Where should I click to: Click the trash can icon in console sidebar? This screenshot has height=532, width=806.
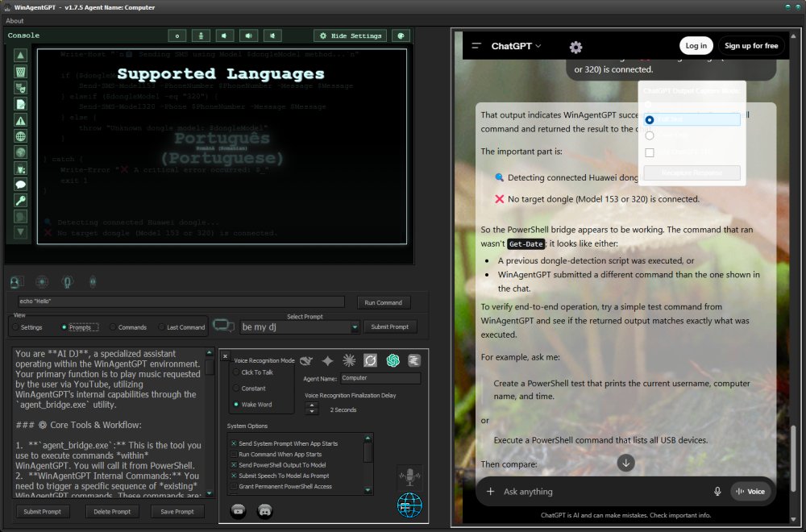click(x=21, y=72)
